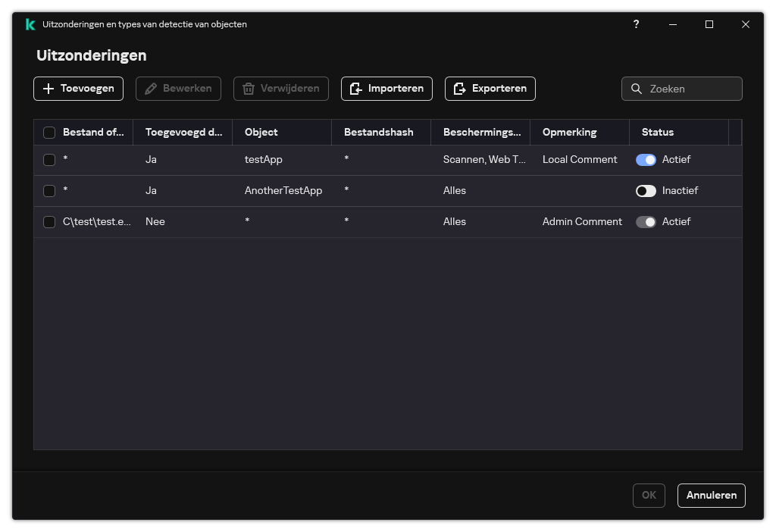This screenshot has width=776, height=532.
Task: Select the C\test\test.e... row checkbox
Action: point(49,222)
